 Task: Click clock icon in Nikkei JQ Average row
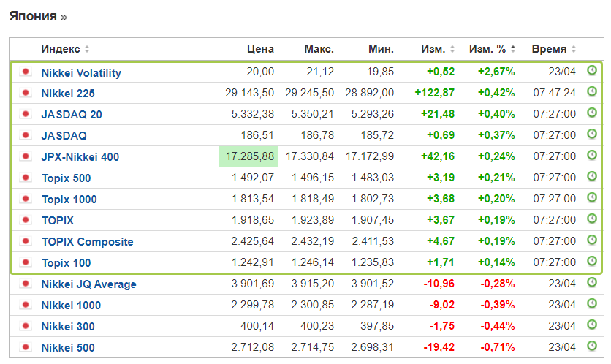tap(591, 281)
